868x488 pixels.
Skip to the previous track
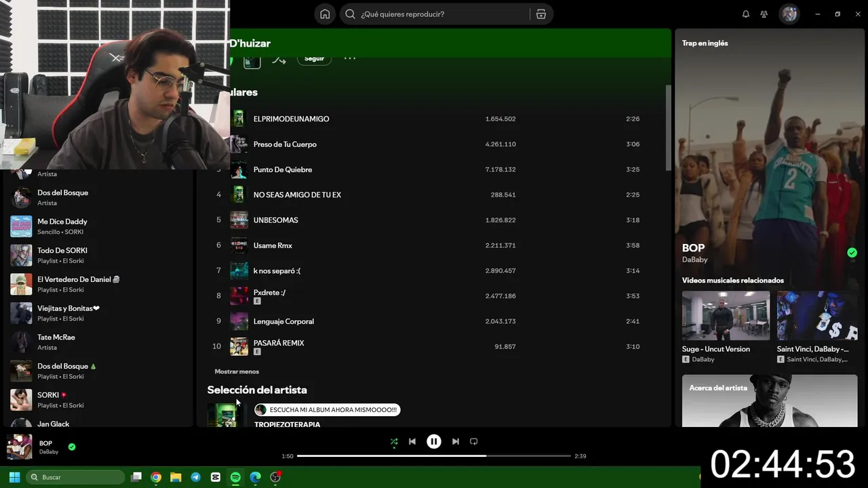412,441
